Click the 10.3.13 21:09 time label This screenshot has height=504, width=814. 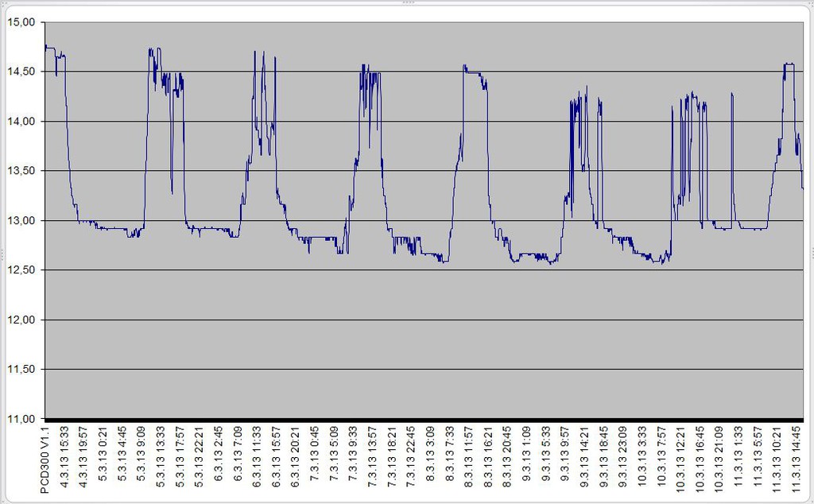(719, 460)
